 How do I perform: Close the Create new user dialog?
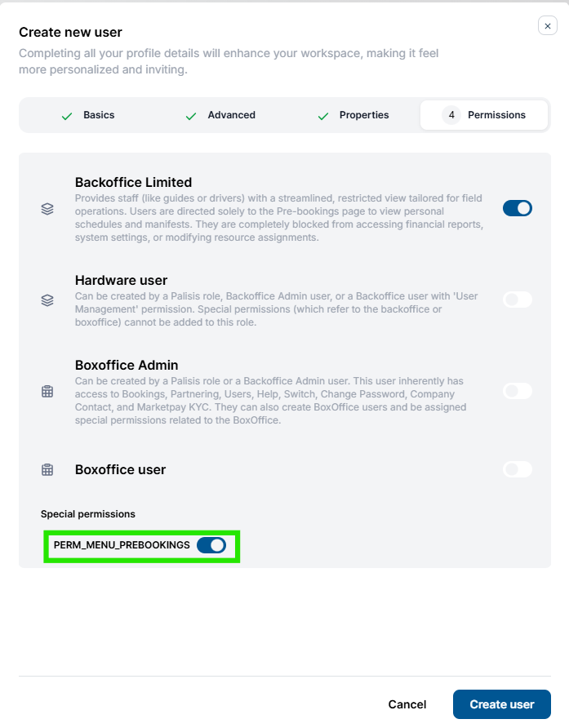(x=548, y=26)
